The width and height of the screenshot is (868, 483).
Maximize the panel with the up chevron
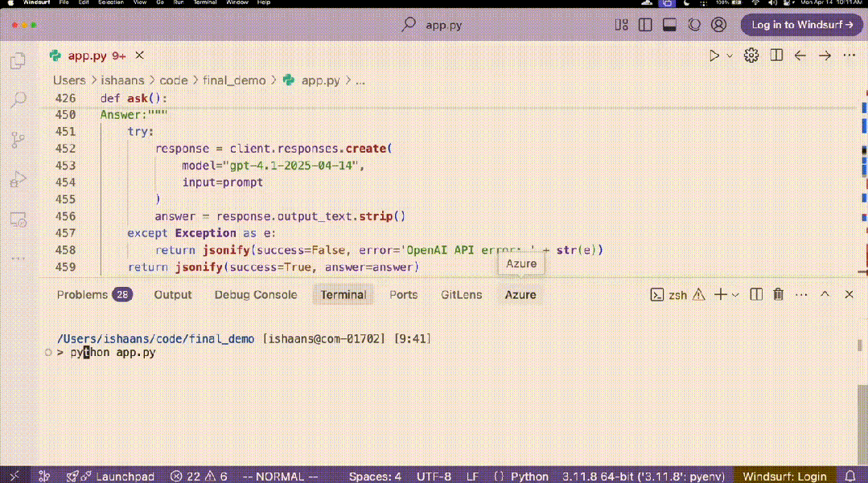tap(825, 295)
